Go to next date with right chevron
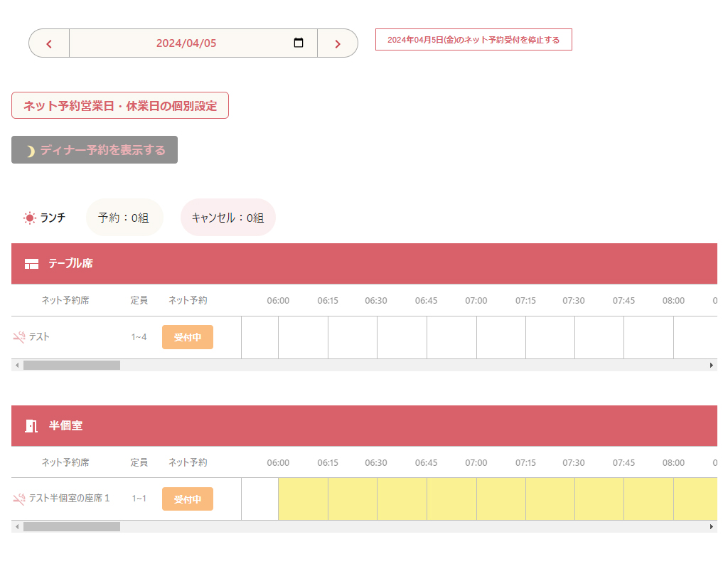 pyautogui.click(x=338, y=43)
